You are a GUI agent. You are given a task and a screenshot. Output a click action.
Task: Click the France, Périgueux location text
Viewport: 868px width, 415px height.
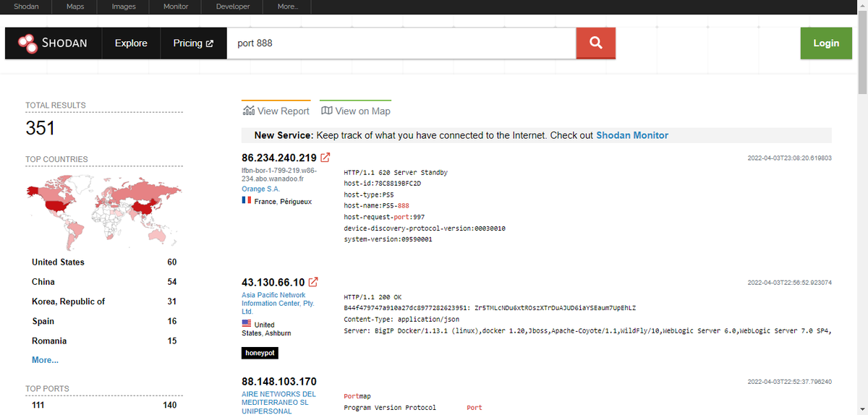[283, 201]
